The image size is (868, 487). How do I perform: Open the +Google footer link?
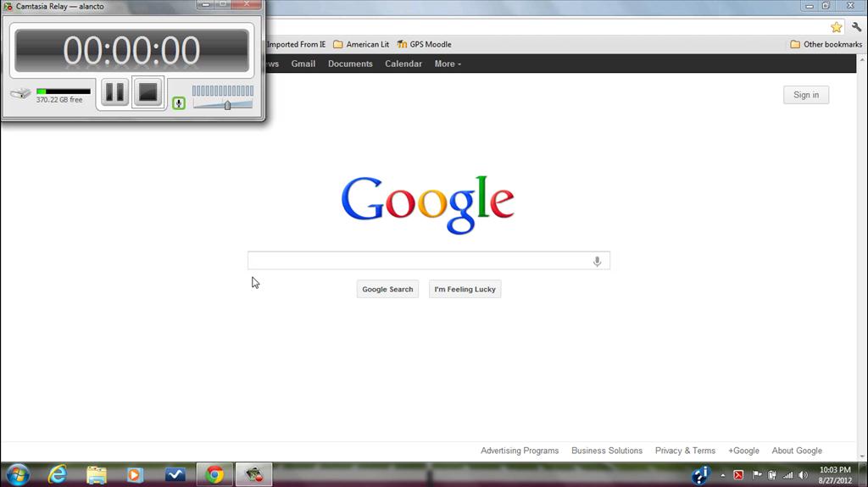tap(743, 451)
